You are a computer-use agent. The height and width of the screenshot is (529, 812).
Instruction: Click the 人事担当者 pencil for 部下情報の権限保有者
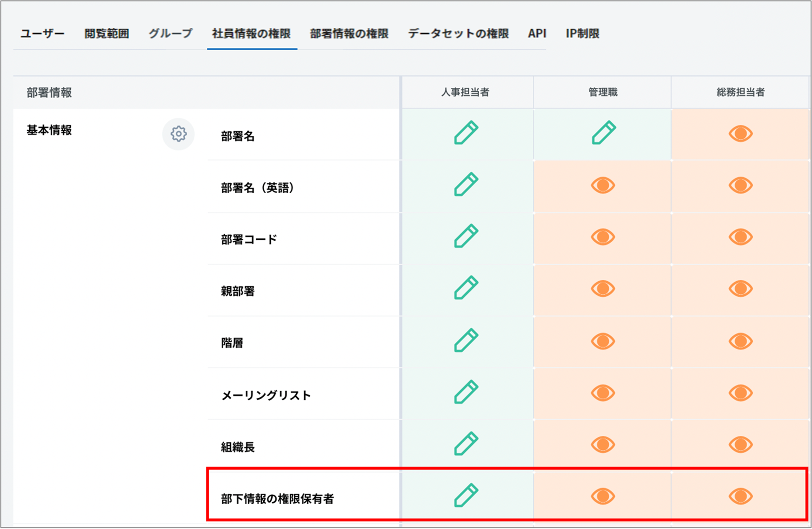tap(466, 496)
